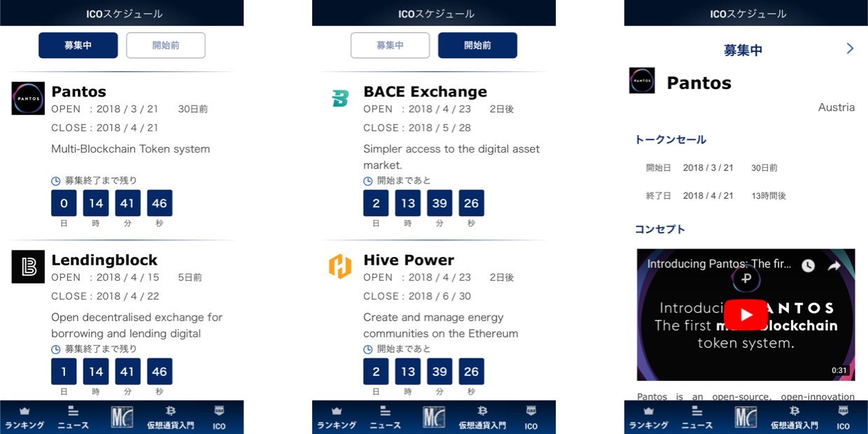
Task: Tap clock icon beside Hive Power 開始まであと
Action: click(x=368, y=349)
